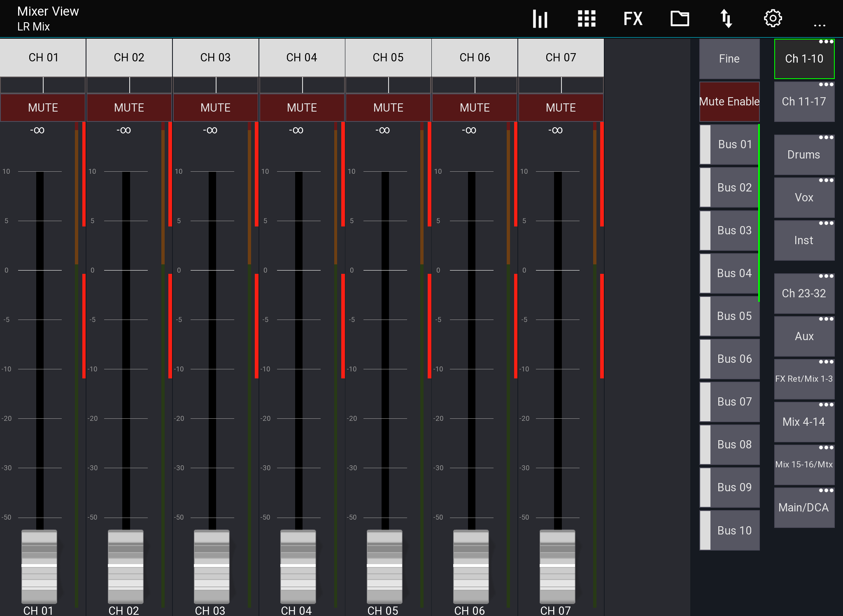843x616 pixels.
Task: Mute channel CH 01
Action: pos(43,108)
